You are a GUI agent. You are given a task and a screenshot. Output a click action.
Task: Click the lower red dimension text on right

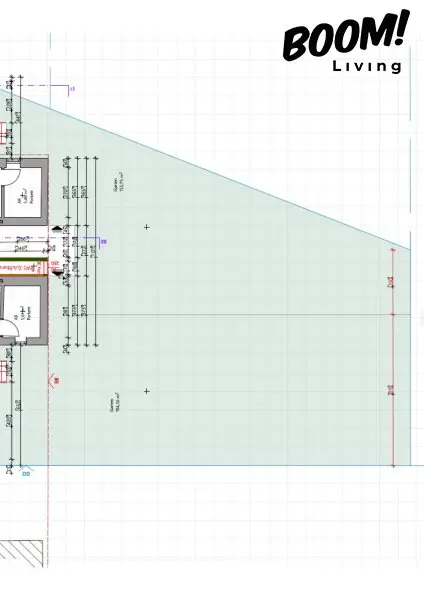coord(390,390)
